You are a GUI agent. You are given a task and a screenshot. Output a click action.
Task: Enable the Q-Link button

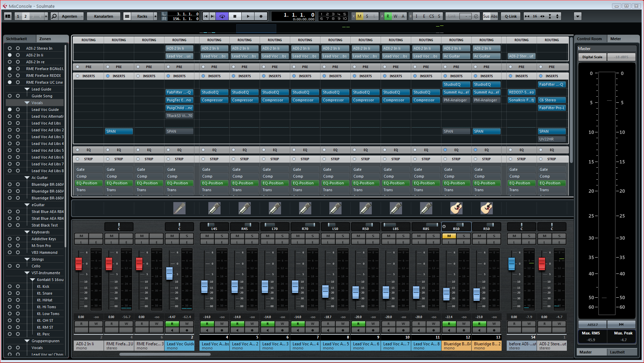[510, 16]
